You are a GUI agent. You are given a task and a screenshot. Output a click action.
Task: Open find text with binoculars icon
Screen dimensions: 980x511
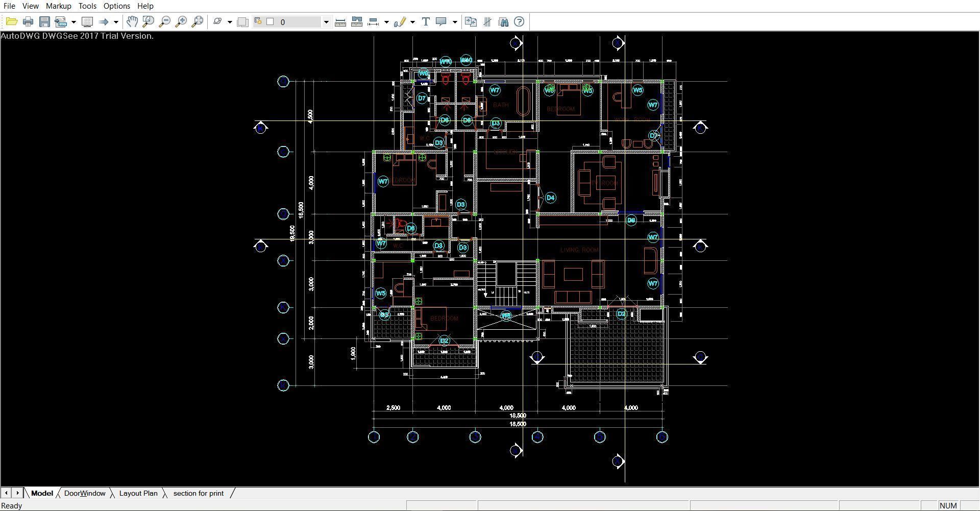click(503, 21)
